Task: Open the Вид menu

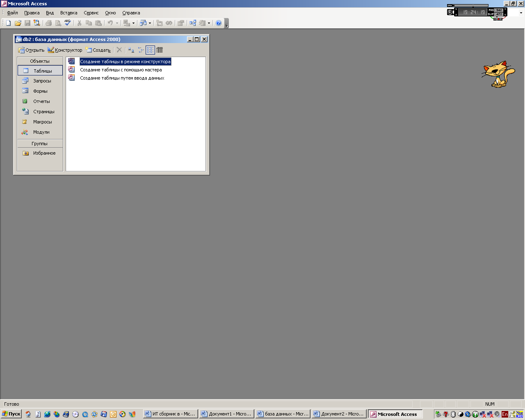Action: tap(50, 13)
